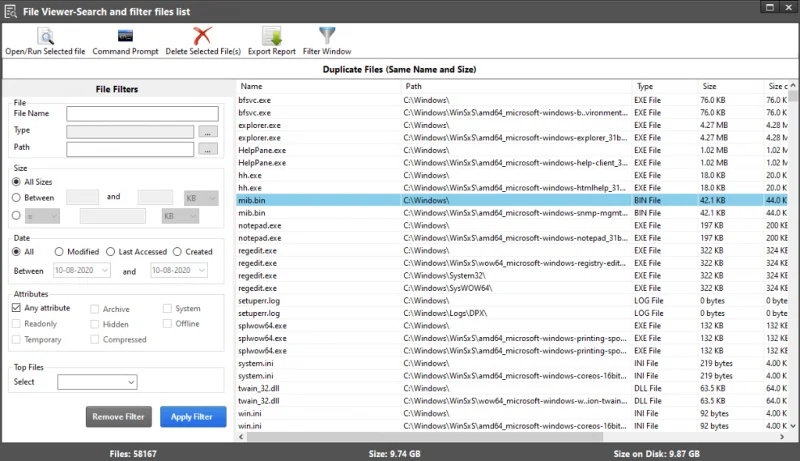Sort list by Name column header
Screen dimensions: 800x461
(318, 86)
